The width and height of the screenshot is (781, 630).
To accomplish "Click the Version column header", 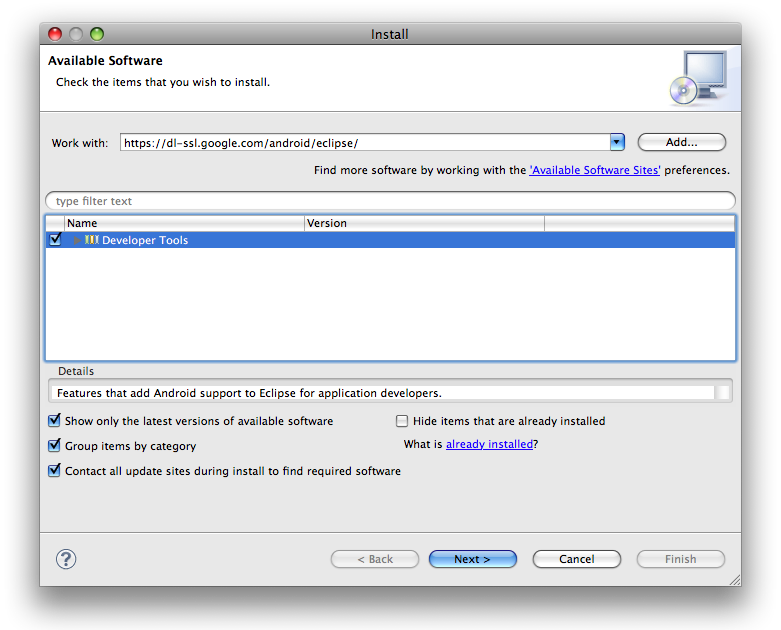I will pyautogui.click(x=424, y=223).
